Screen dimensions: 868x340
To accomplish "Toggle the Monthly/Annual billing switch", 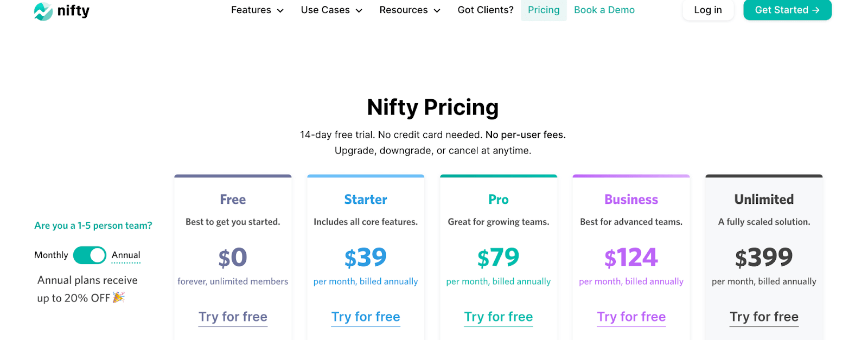I will point(90,255).
